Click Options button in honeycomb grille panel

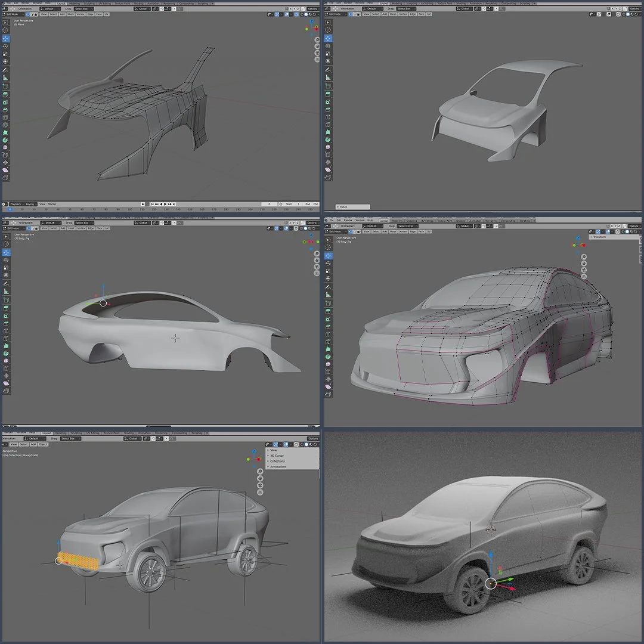(313, 439)
